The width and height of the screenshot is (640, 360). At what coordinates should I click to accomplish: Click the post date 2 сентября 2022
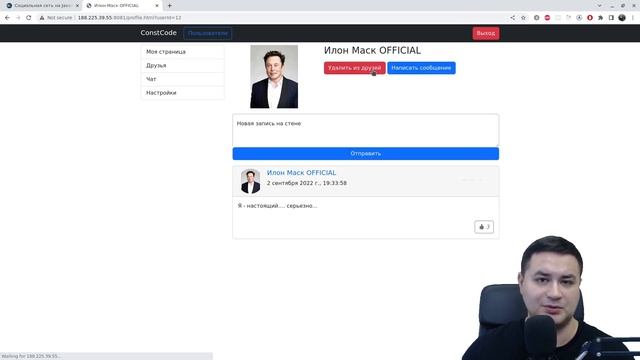click(307, 183)
